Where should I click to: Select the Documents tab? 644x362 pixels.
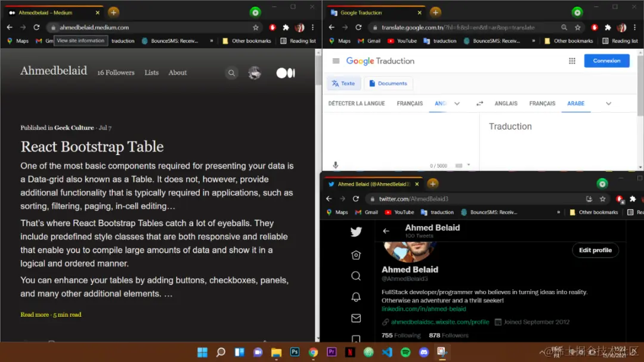(388, 83)
